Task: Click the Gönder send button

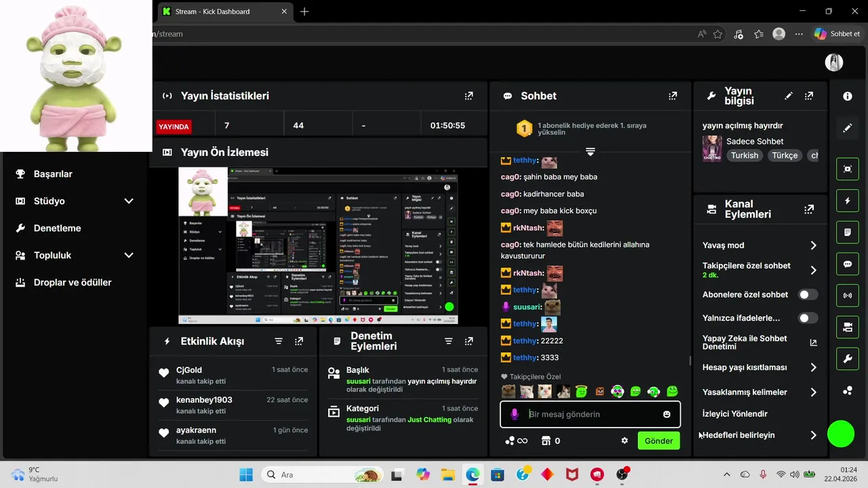Action: click(x=658, y=441)
